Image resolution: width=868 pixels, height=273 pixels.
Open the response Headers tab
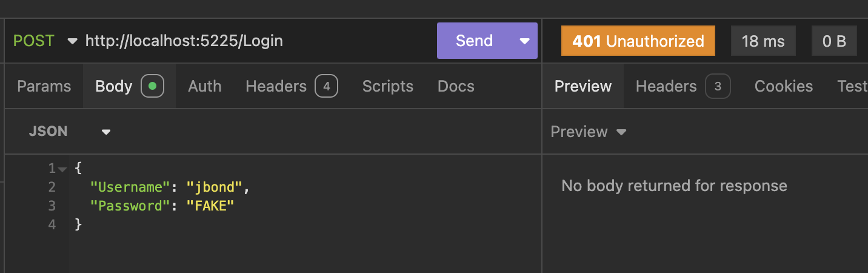click(x=666, y=86)
